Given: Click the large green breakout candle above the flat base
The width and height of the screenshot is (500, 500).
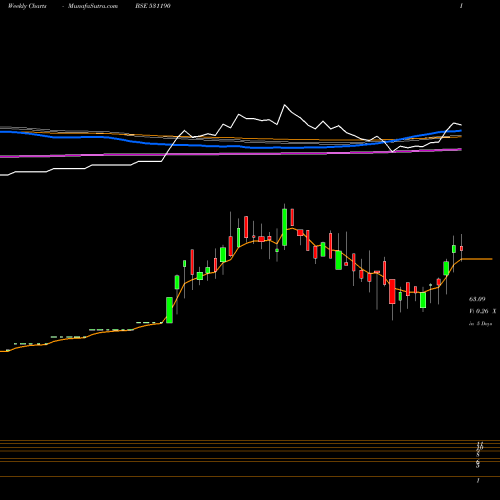Looking at the screenshot, I should click(x=169, y=310).
